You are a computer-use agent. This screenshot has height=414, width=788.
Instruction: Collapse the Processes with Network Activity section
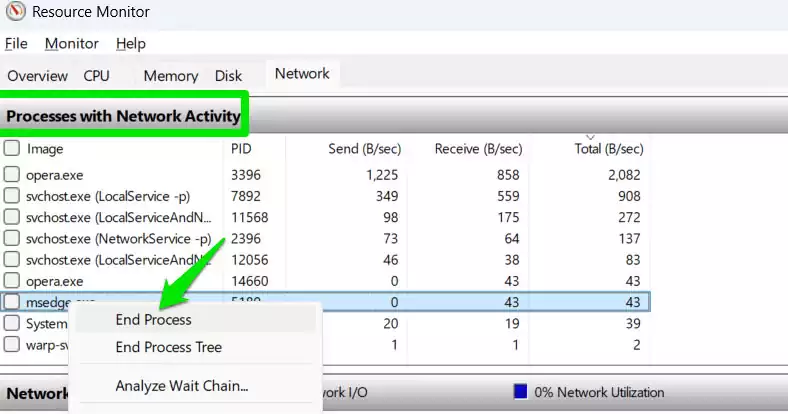click(x=123, y=116)
